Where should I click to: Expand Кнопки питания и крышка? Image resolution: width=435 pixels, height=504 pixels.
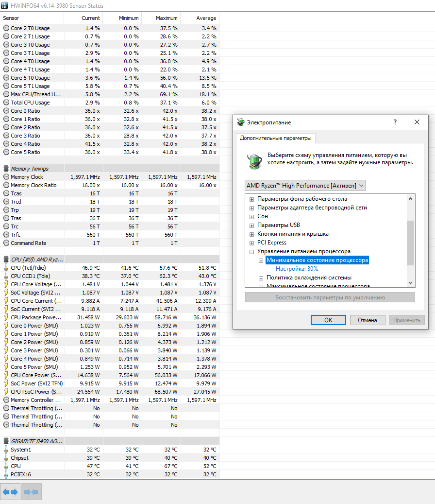click(251, 234)
